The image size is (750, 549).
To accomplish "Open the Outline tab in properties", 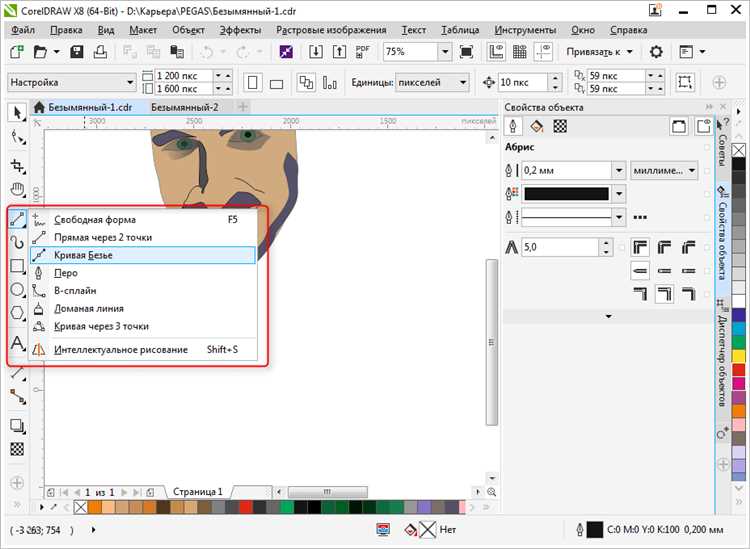I will 513,126.
